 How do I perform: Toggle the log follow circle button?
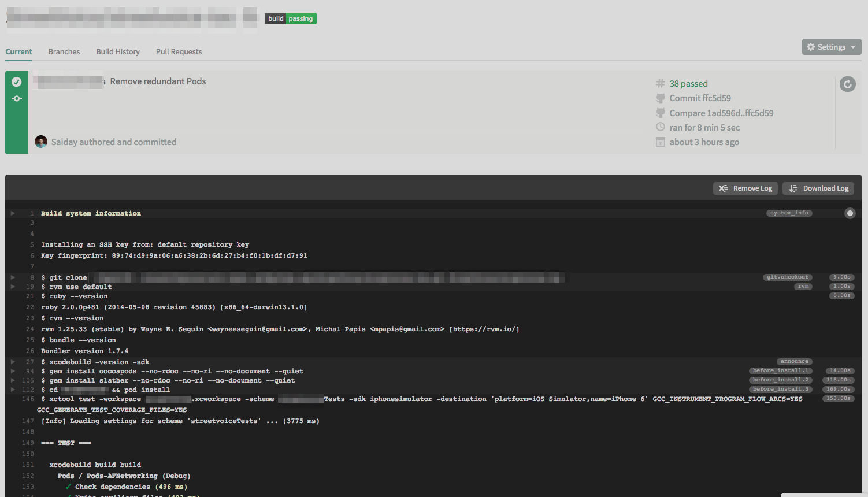[850, 213]
